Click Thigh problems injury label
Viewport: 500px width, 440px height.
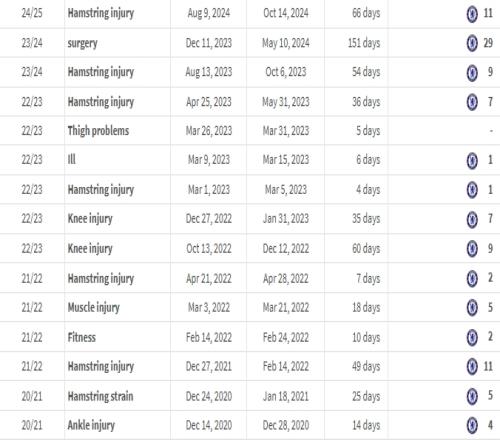(x=98, y=131)
